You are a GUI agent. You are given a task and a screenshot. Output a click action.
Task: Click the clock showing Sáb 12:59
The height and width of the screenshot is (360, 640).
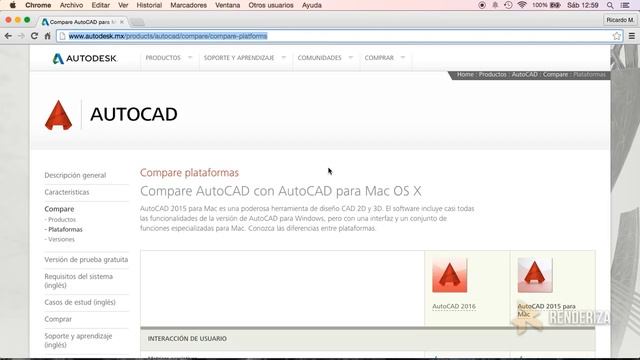[x=582, y=5]
